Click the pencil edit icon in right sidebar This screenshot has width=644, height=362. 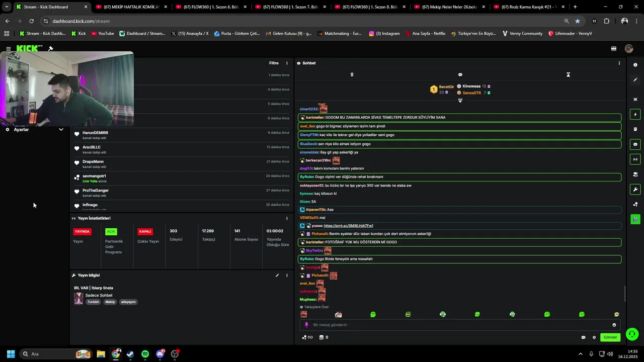coord(635,79)
